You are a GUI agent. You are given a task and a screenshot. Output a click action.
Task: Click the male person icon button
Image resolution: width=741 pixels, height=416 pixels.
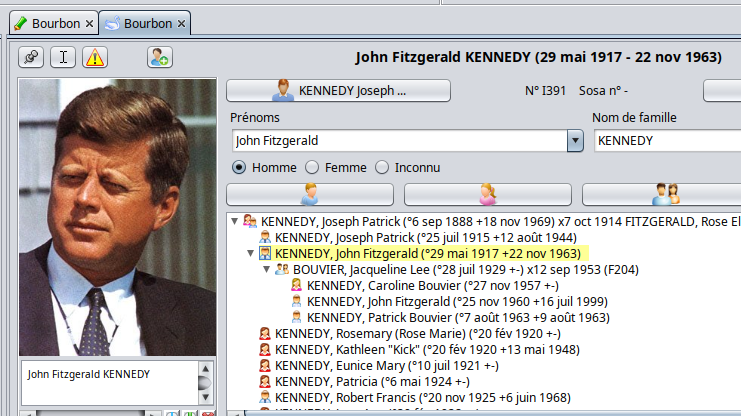coord(310,194)
